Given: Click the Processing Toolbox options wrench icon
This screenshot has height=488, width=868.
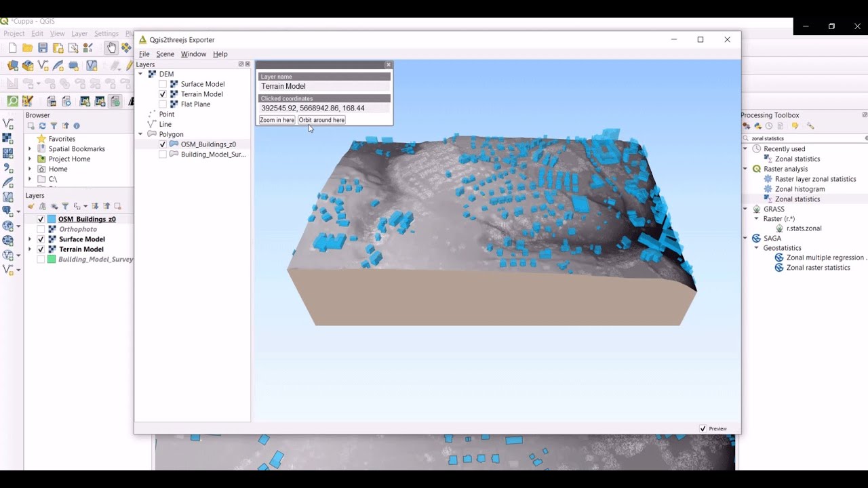Looking at the screenshot, I should [x=810, y=126].
